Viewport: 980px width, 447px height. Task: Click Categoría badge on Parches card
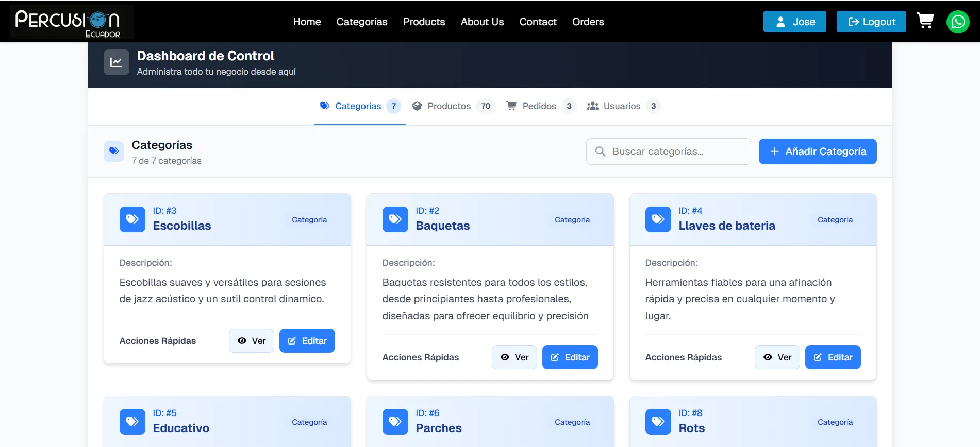click(572, 422)
